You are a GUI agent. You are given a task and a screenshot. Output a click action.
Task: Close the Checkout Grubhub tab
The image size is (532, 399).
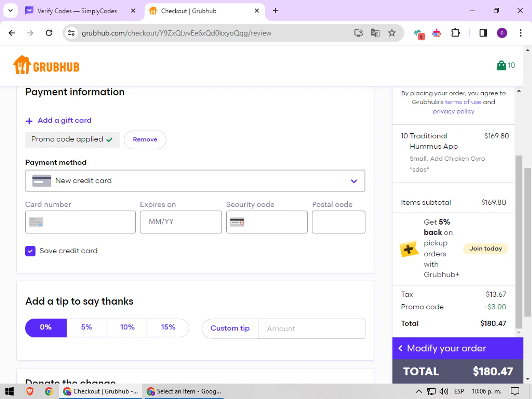tap(257, 11)
